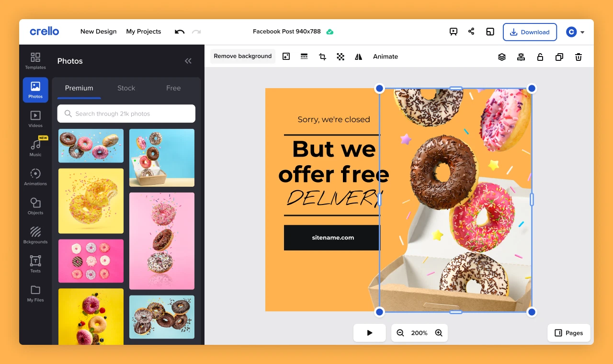Open the Bckgrounds sidebar panel
The image size is (613, 364).
(x=35, y=235)
